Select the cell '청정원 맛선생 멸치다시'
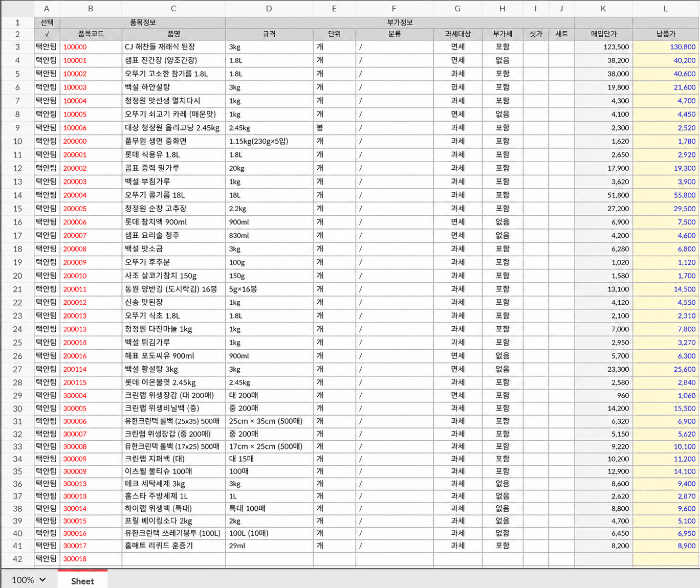700x588 pixels. click(173, 101)
